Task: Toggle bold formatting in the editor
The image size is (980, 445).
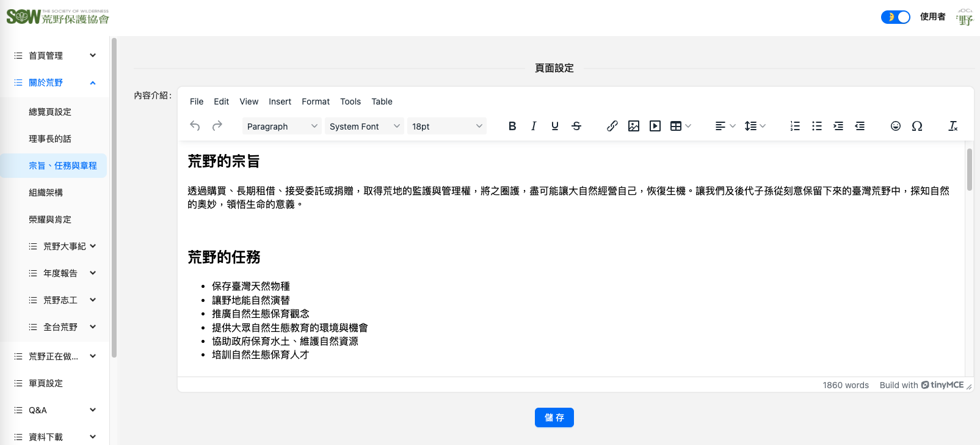Action: tap(512, 126)
